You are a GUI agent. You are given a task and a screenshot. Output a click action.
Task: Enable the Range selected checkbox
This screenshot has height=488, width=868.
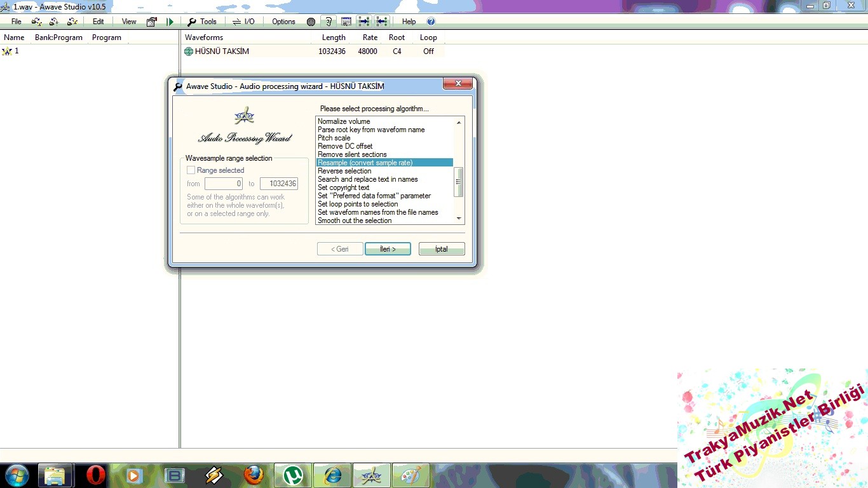191,170
